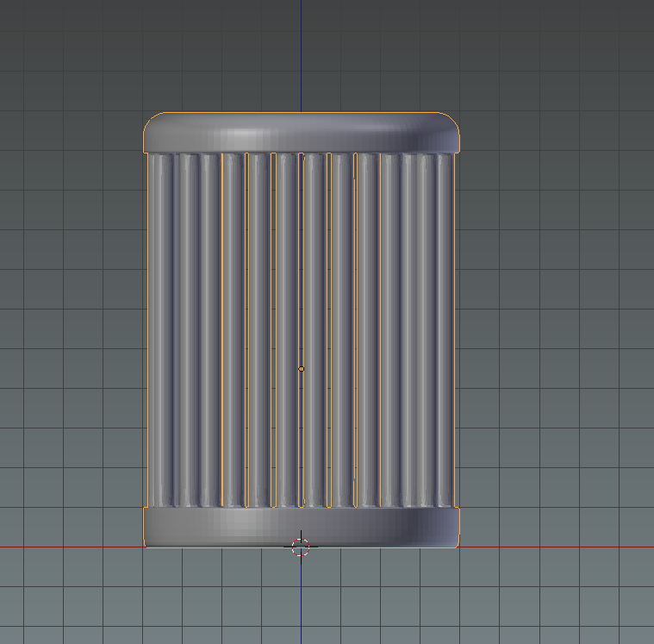
Task: Click the red-white 3D cursor crosshair
Action: [301, 547]
